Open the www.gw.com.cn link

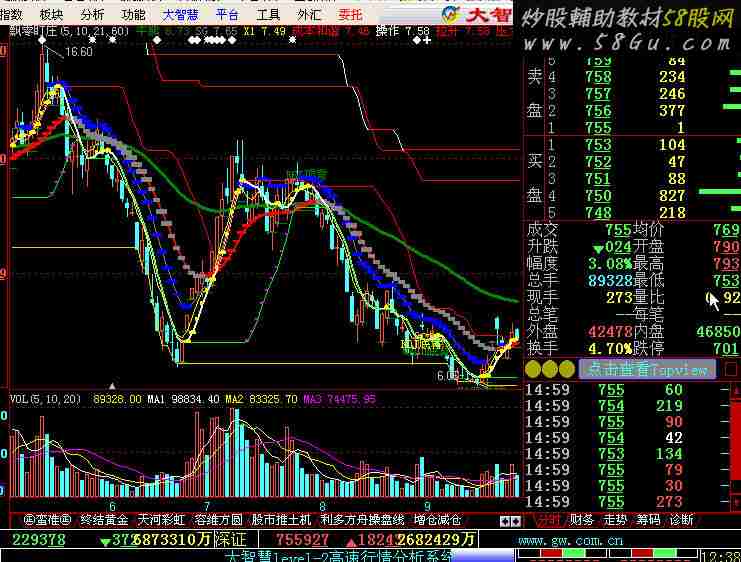tap(571, 541)
